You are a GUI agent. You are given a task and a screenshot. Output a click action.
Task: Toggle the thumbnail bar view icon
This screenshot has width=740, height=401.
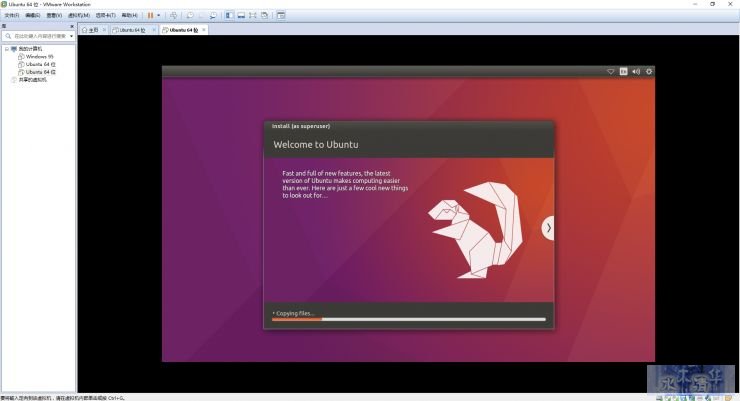click(x=241, y=16)
